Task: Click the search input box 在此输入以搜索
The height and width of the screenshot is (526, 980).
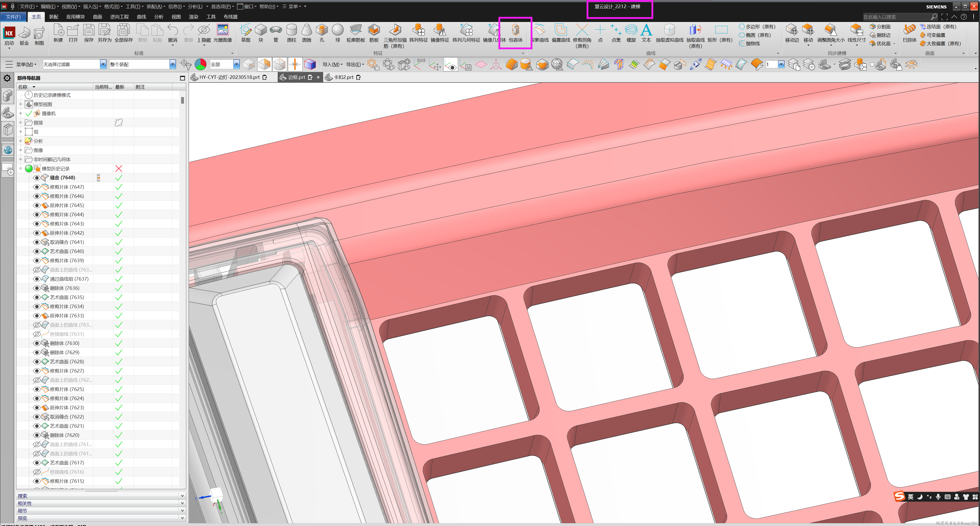Action: coord(897,17)
